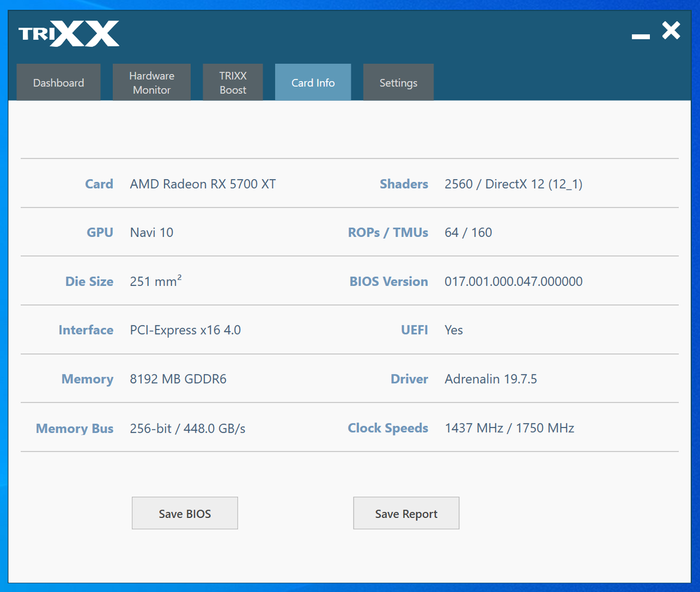Select the ROPs / TMUs value

[x=468, y=232]
